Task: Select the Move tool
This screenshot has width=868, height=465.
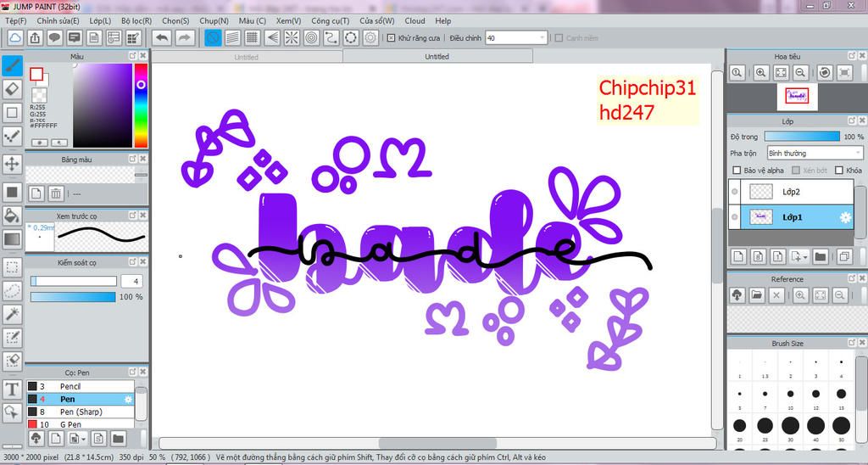Action: click(12, 164)
